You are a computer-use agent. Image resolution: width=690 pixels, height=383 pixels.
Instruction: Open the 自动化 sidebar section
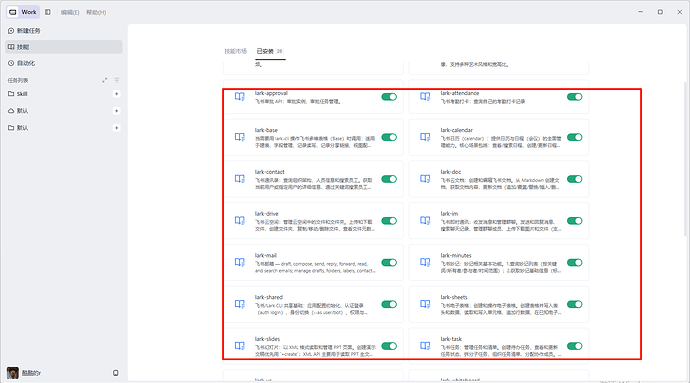(x=64, y=63)
